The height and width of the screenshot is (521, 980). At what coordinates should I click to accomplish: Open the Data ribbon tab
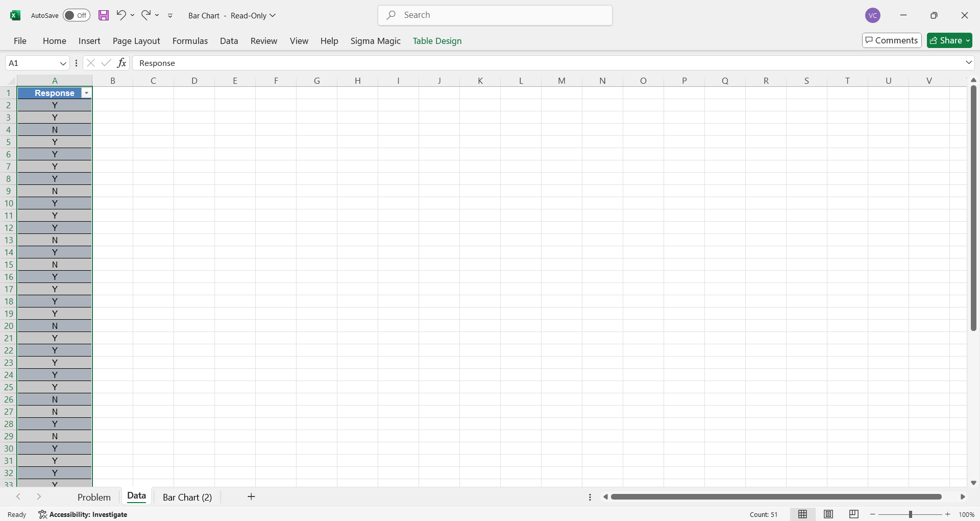[229, 41]
